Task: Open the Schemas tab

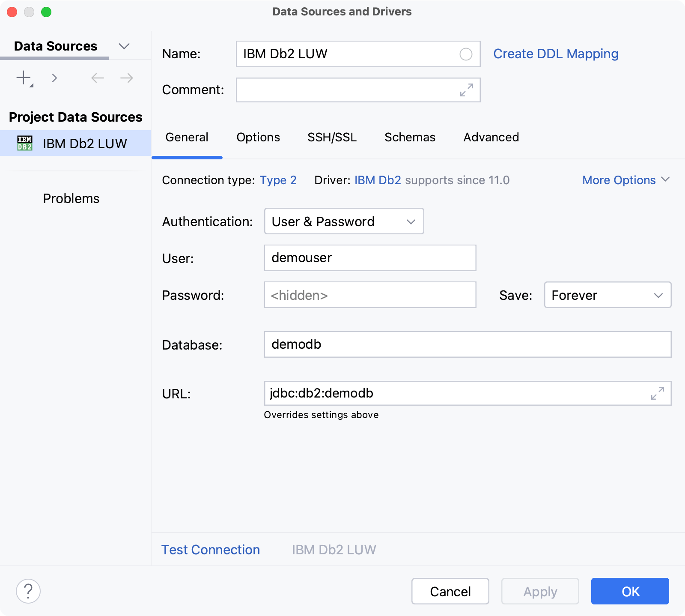Action: 409,138
